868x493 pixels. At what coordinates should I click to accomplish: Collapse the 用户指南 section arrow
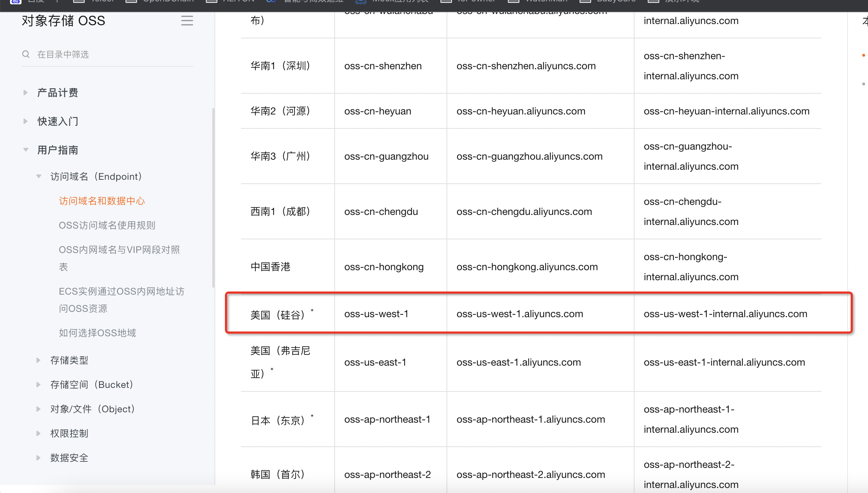[x=25, y=150]
